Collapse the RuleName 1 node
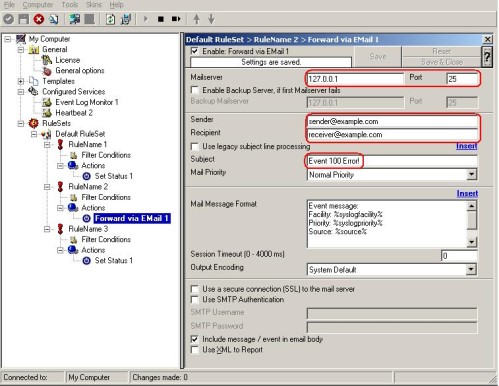Image resolution: width=499 pixels, height=386 pixels. (47, 145)
